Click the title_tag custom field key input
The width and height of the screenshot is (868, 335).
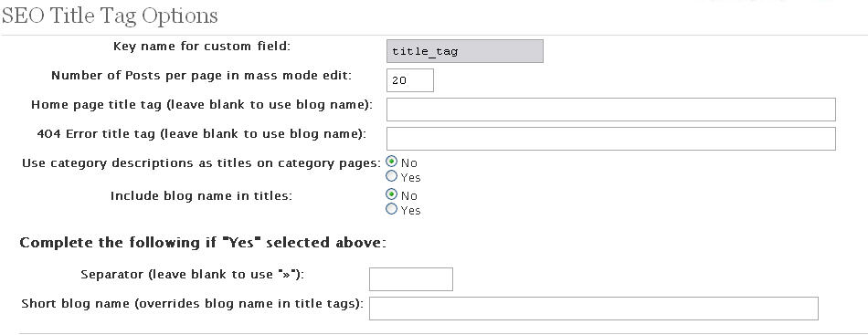pos(464,51)
